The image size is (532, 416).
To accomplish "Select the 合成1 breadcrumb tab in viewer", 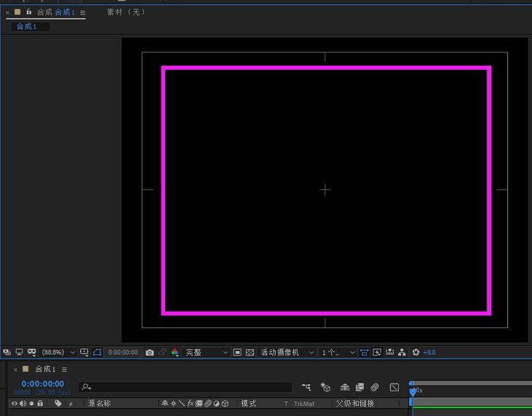I will click(x=27, y=27).
